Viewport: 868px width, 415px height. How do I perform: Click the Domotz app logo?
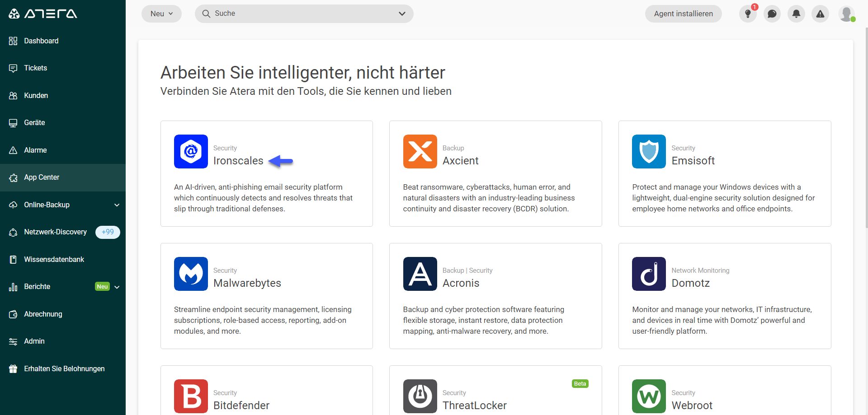(x=649, y=274)
